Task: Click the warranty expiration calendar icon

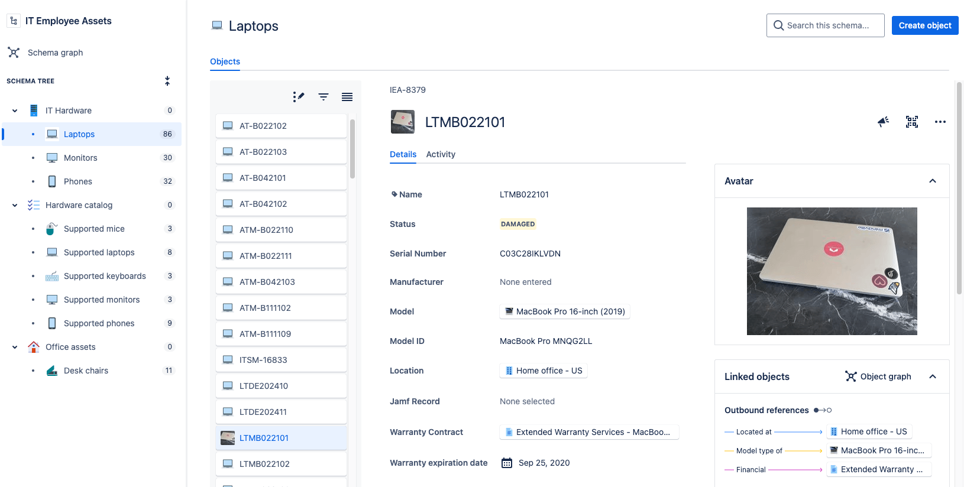Action: pos(507,463)
